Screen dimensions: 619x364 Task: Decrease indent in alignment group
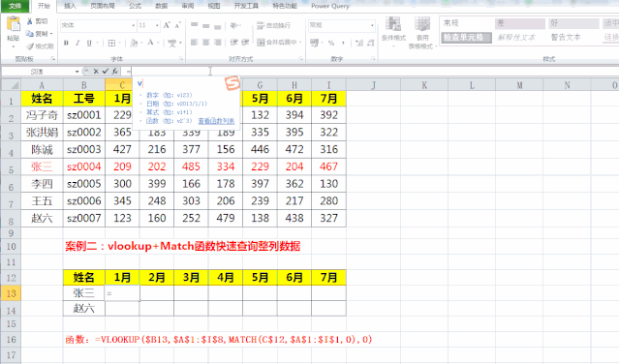pyautogui.click(x=234, y=43)
